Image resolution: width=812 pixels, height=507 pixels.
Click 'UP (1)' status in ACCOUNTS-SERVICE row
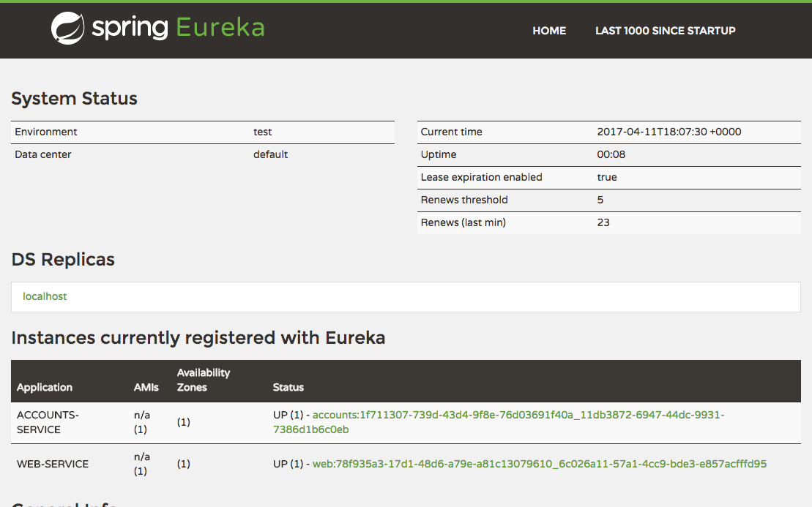288,415
